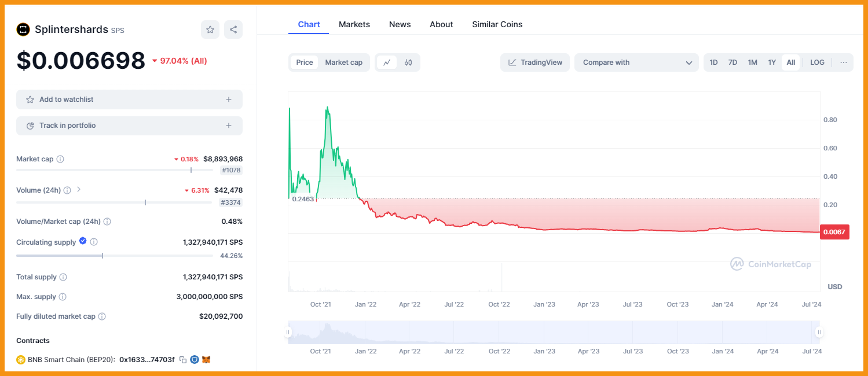This screenshot has height=376, width=868.
Task: Open the Compare with dropdown
Action: pyautogui.click(x=637, y=62)
